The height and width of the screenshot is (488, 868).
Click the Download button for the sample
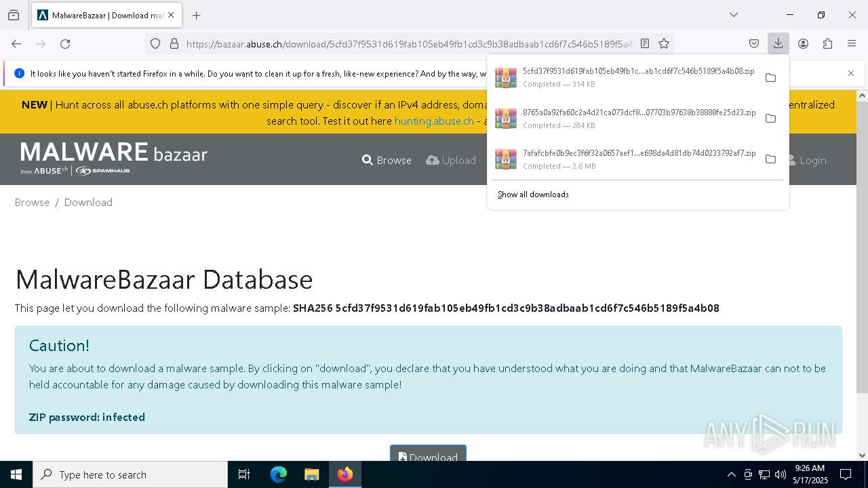point(428,453)
